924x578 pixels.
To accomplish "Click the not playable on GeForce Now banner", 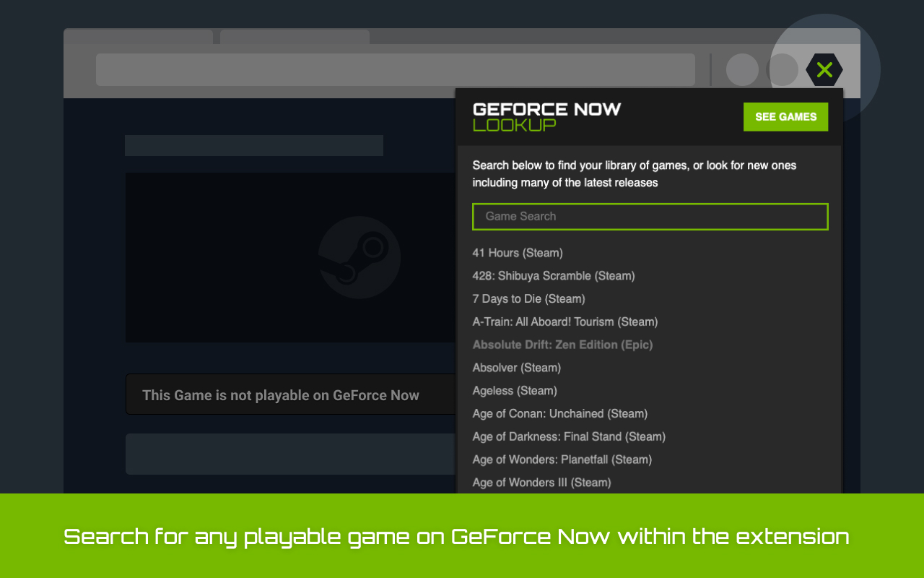I will click(281, 395).
